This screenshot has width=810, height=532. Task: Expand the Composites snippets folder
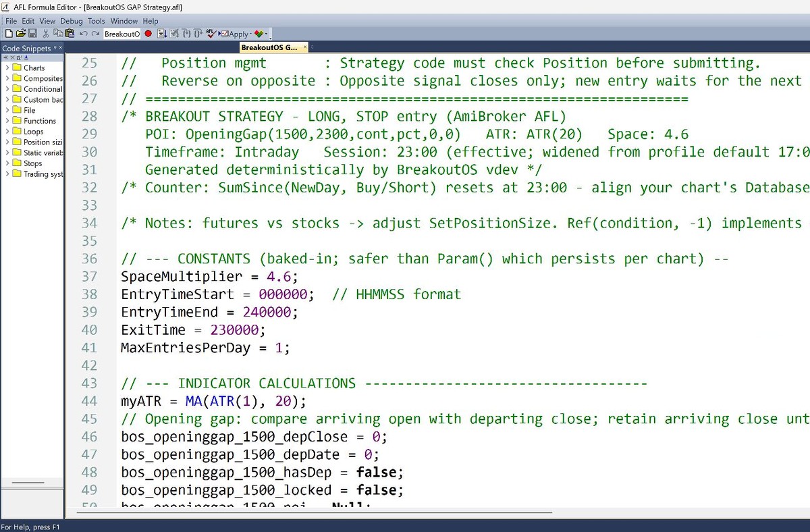pos(7,78)
